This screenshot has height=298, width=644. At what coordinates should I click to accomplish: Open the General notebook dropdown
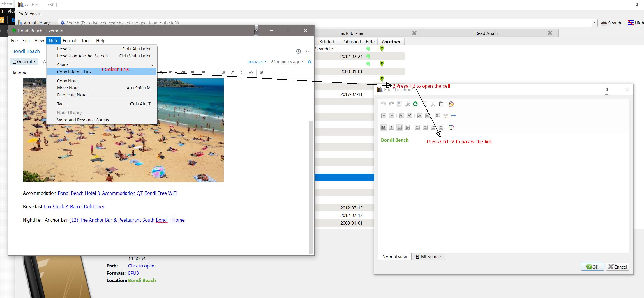pos(24,62)
